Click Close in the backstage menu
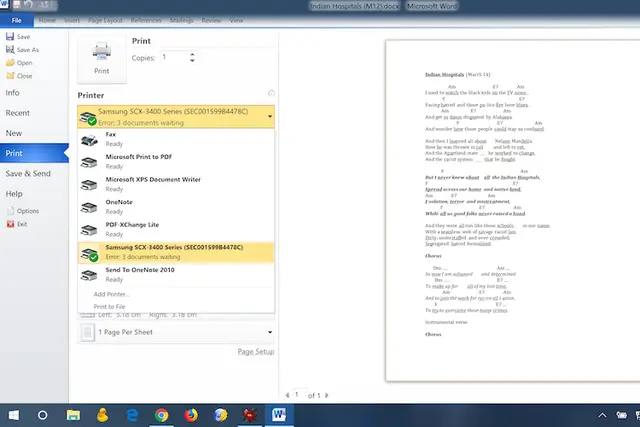This screenshot has height=427, width=640. 19,76
